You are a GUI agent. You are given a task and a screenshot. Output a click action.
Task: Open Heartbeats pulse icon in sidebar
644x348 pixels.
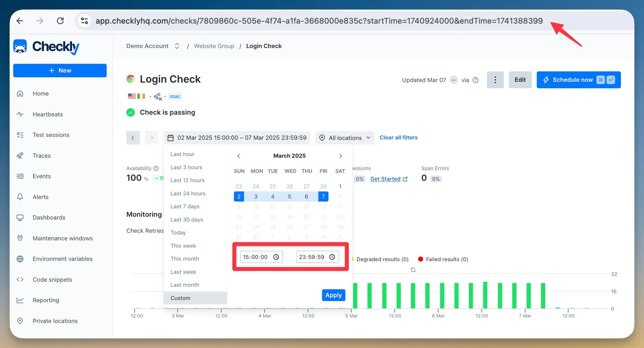tap(20, 114)
